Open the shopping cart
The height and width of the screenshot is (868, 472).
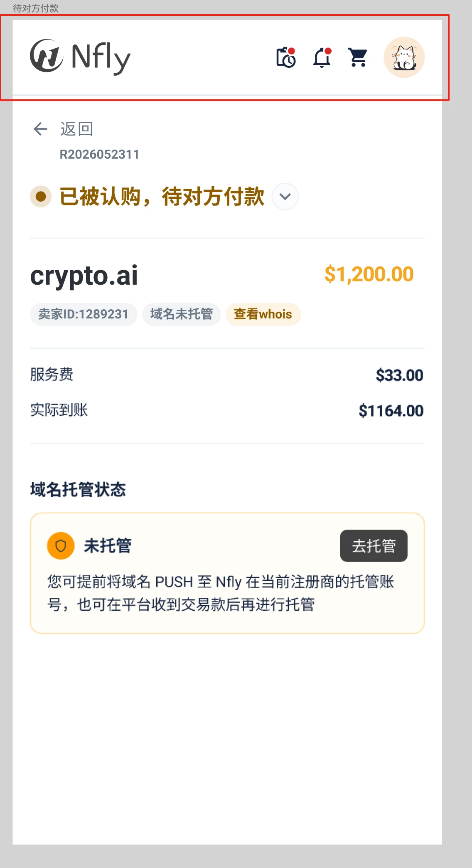pos(358,57)
